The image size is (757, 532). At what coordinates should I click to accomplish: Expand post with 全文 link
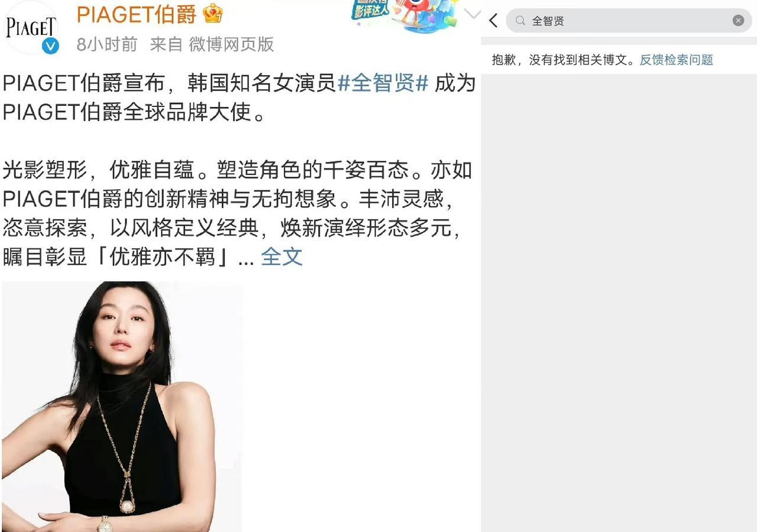coord(282,257)
